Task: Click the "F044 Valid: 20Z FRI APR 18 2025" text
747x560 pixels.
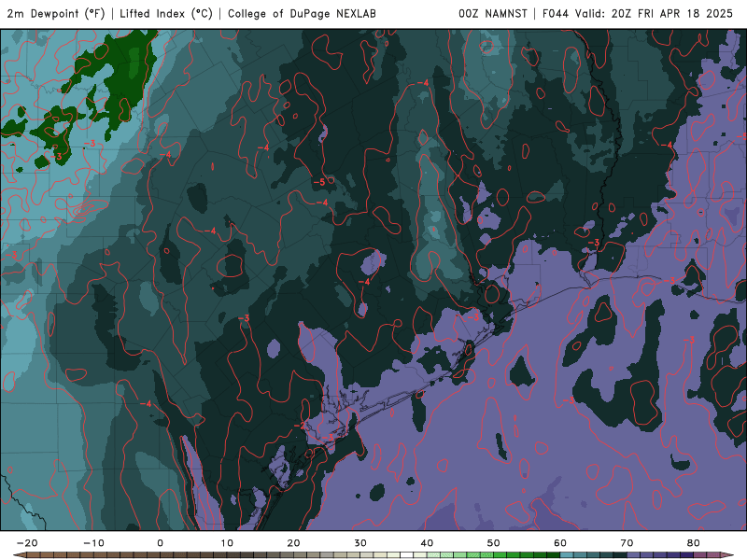Action: [x=638, y=13]
